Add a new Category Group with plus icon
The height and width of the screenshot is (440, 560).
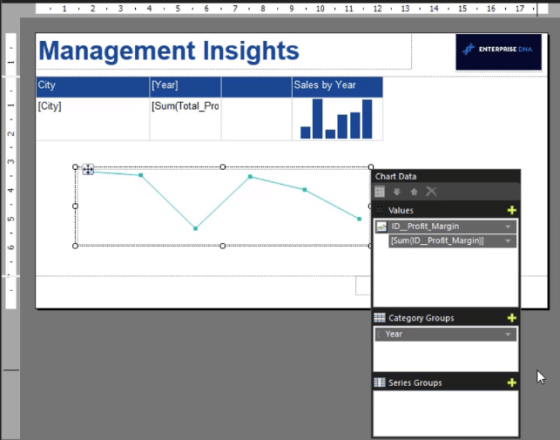point(511,318)
